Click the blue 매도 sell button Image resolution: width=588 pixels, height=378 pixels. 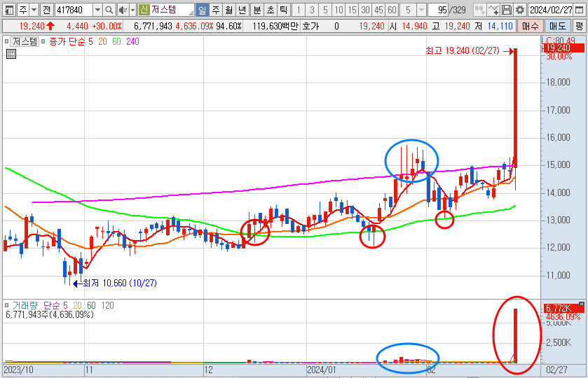(x=558, y=26)
